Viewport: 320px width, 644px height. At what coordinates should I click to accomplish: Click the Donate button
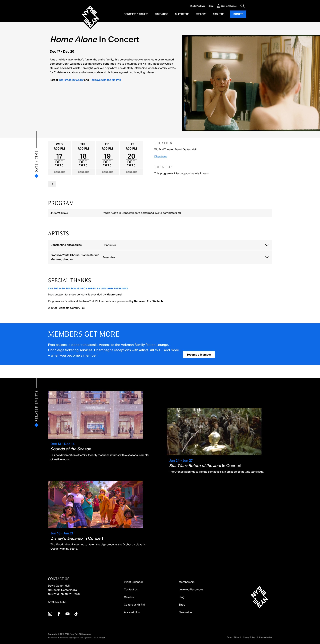click(238, 14)
